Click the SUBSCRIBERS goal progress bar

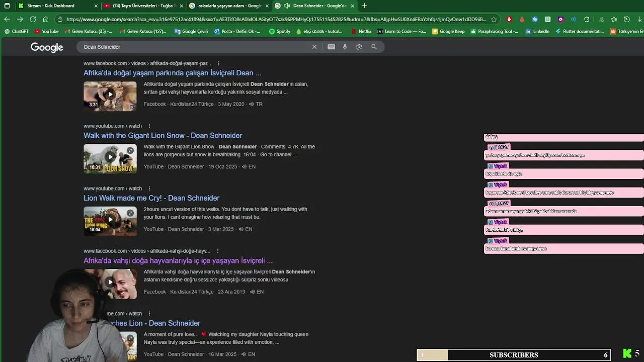[514, 355]
